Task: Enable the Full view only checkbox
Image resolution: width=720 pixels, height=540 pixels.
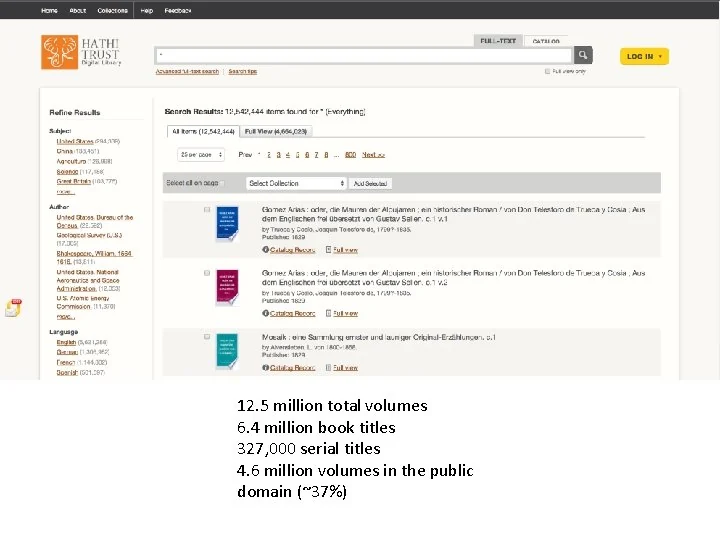Action: coord(547,71)
